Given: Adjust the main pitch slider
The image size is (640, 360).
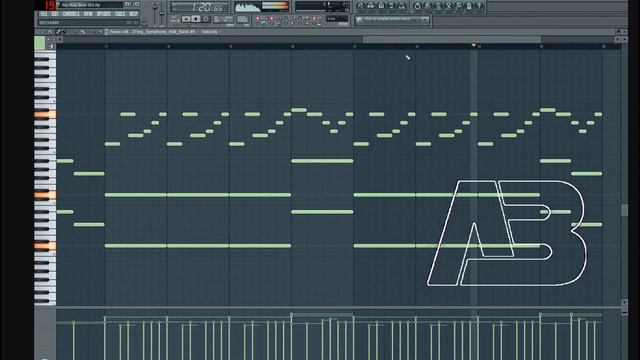Looking at the screenshot, I should click(162, 13).
